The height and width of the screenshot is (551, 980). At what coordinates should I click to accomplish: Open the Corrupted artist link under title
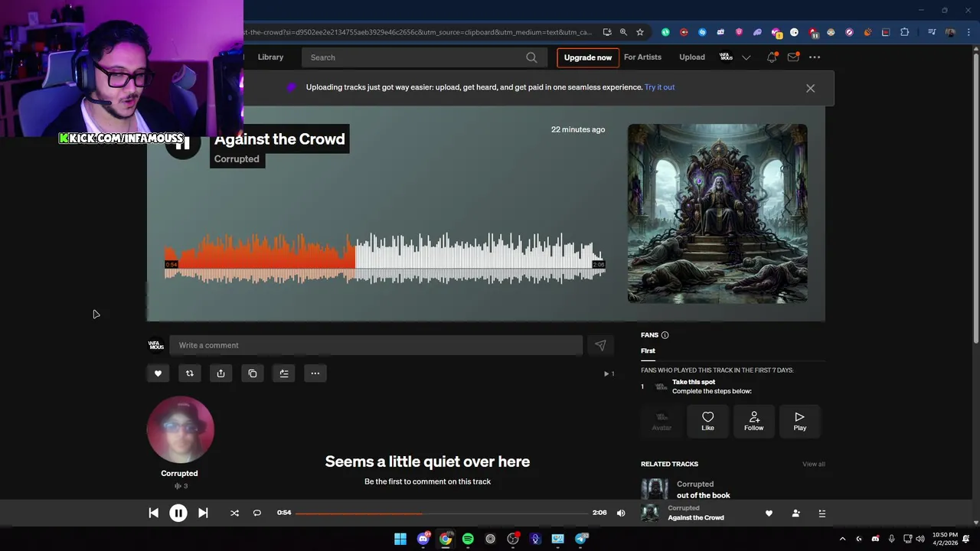click(237, 159)
